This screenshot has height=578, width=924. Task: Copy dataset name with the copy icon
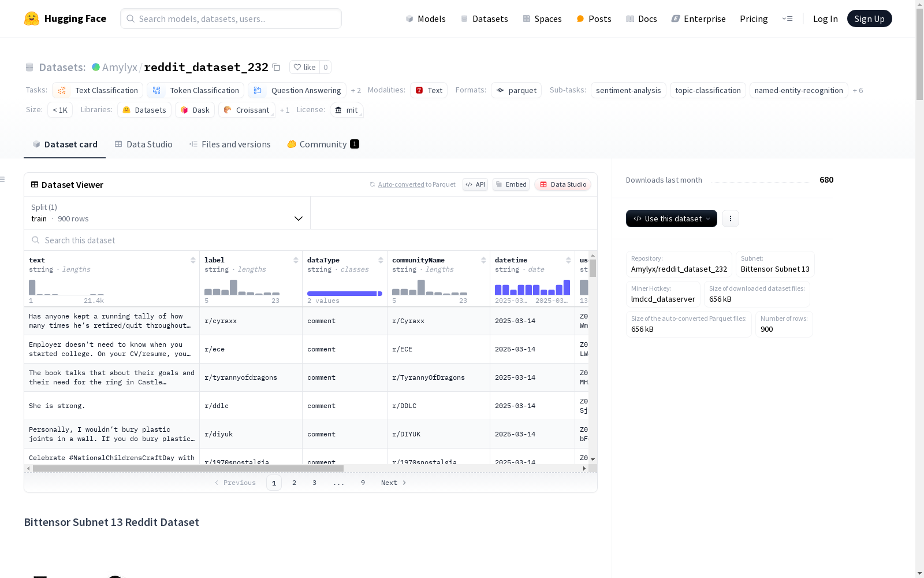pos(276,67)
